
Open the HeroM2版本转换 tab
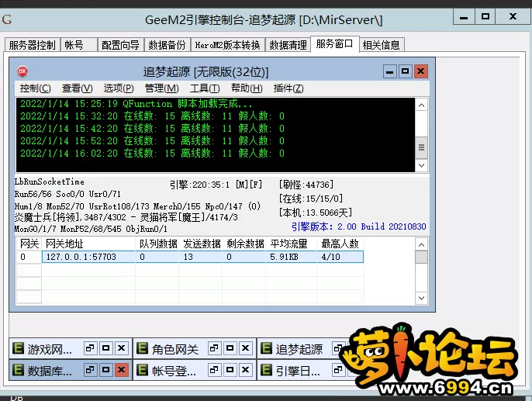[x=227, y=45]
